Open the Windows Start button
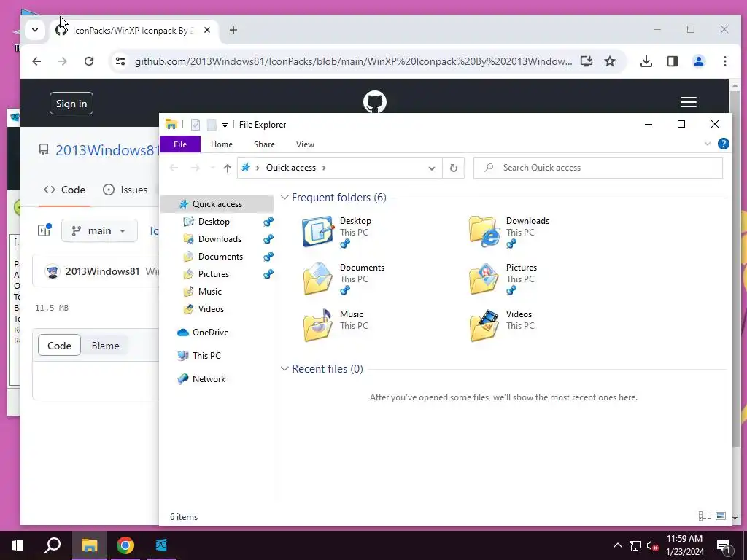The width and height of the screenshot is (747, 560). pyautogui.click(x=18, y=545)
